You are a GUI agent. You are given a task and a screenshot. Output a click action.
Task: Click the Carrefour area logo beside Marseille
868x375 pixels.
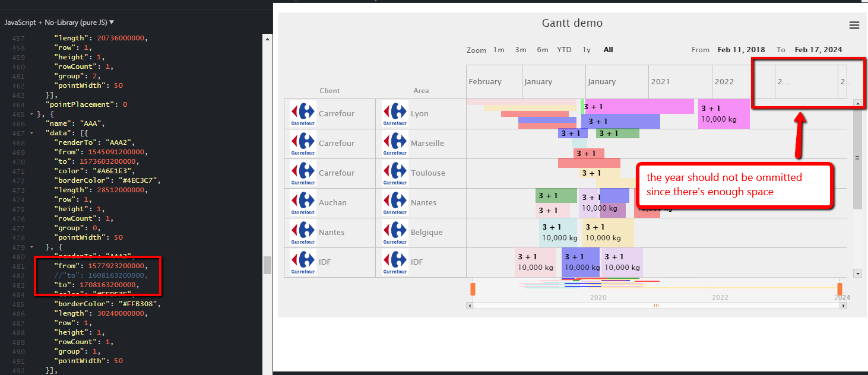pyautogui.click(x=394, y=143)
